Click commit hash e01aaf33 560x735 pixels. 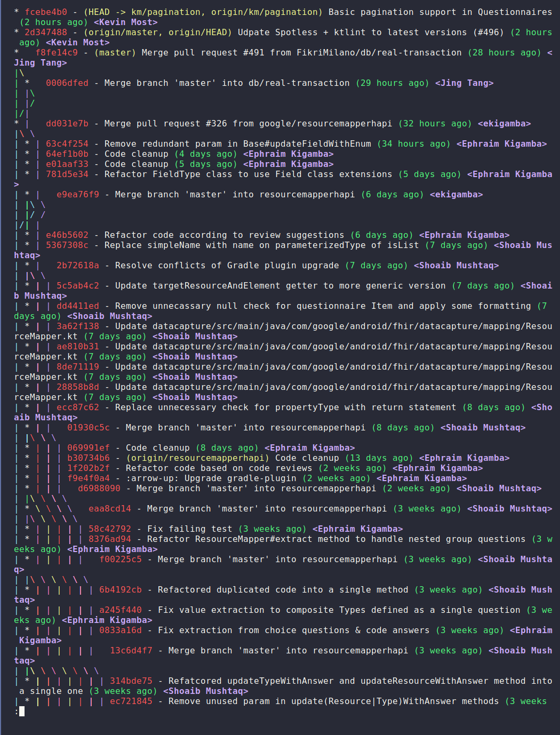coord(67,164)
